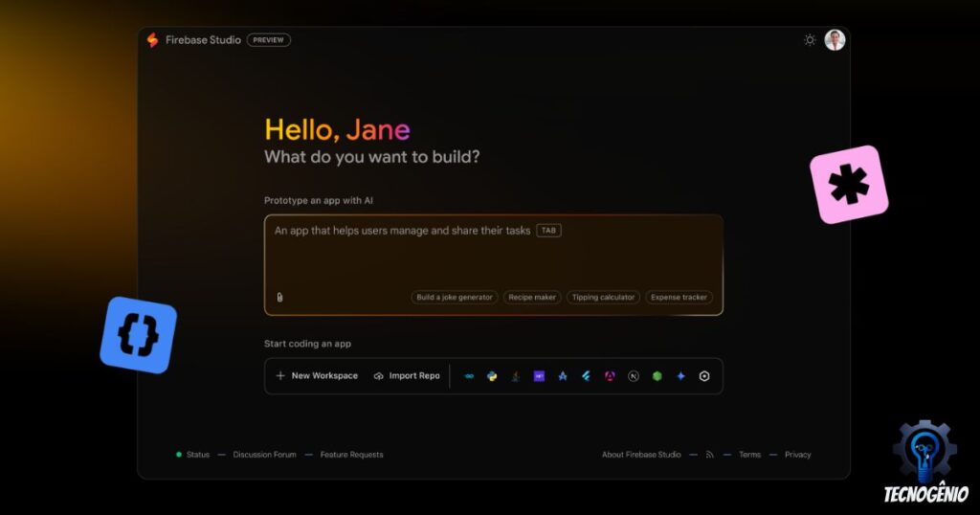Click the Go template icon

point(469,376)
